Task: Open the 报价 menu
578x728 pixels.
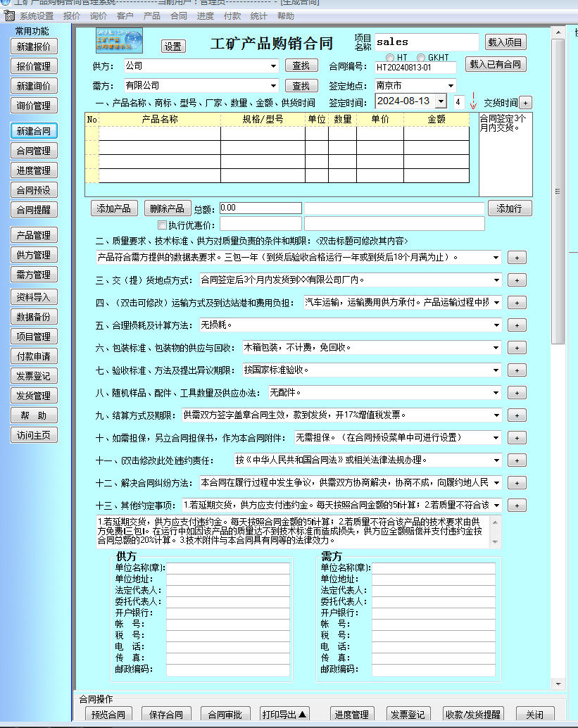Action: (x=72, y=16)
